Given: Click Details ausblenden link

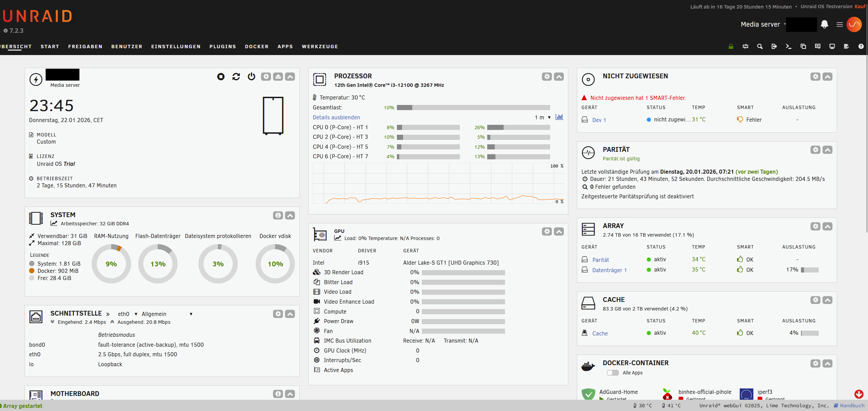Looking at the screenshot, I should (x=336, y=117).
